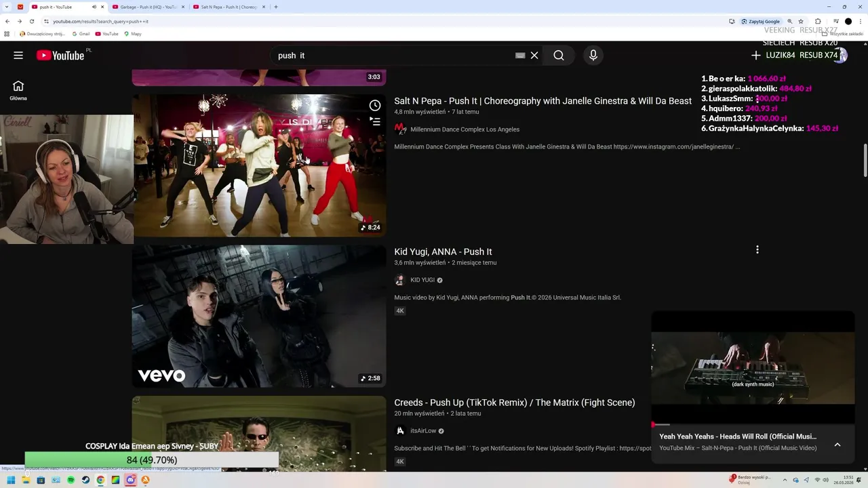
Task: Open Główna in the sidebar
Action: (18, 91)
